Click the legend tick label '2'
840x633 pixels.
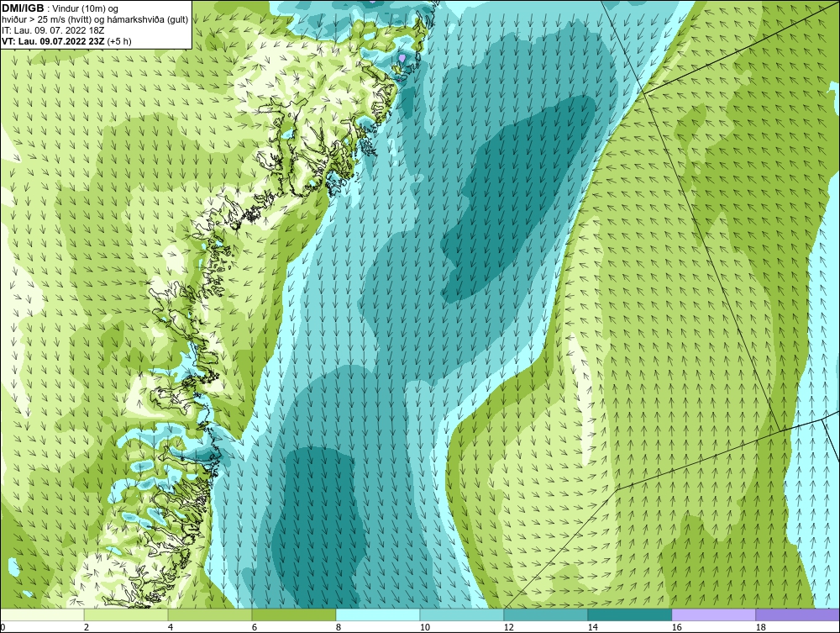[x=87, y=627]
